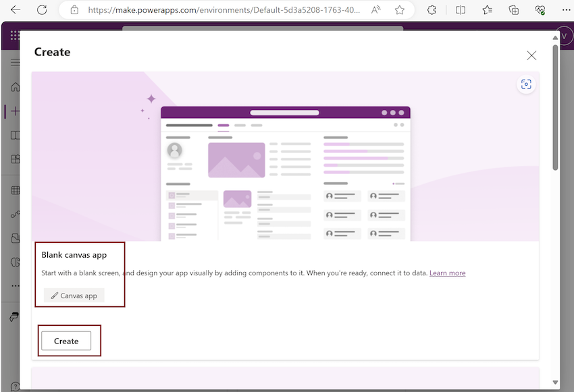
Task: Click the Create dialog title
Action: (x=53, y=53)
